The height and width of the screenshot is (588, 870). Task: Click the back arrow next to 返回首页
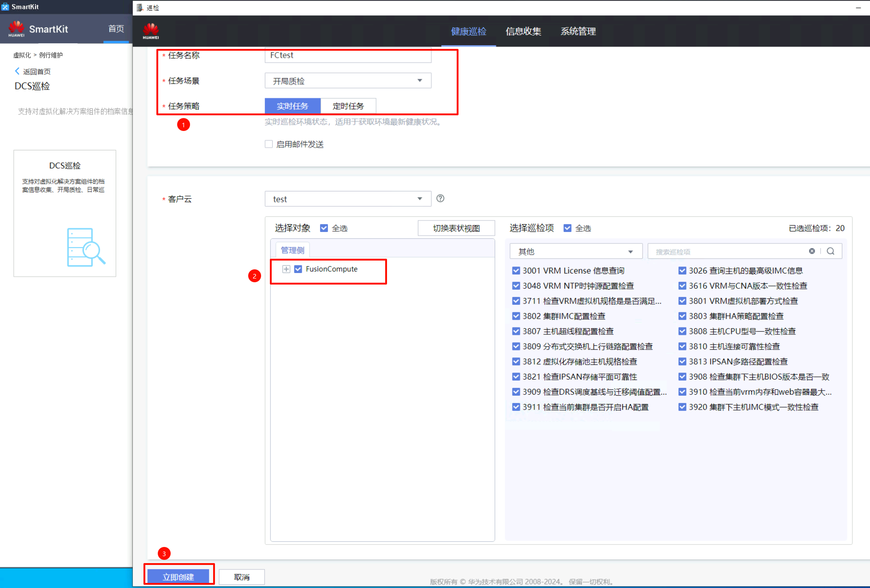(18, 71)
